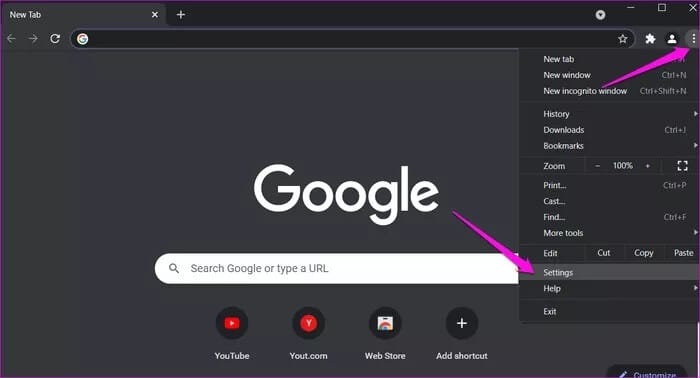The image size is (700, 378).
Task: Choose Exit from the menu
Action: pos(609,312)
